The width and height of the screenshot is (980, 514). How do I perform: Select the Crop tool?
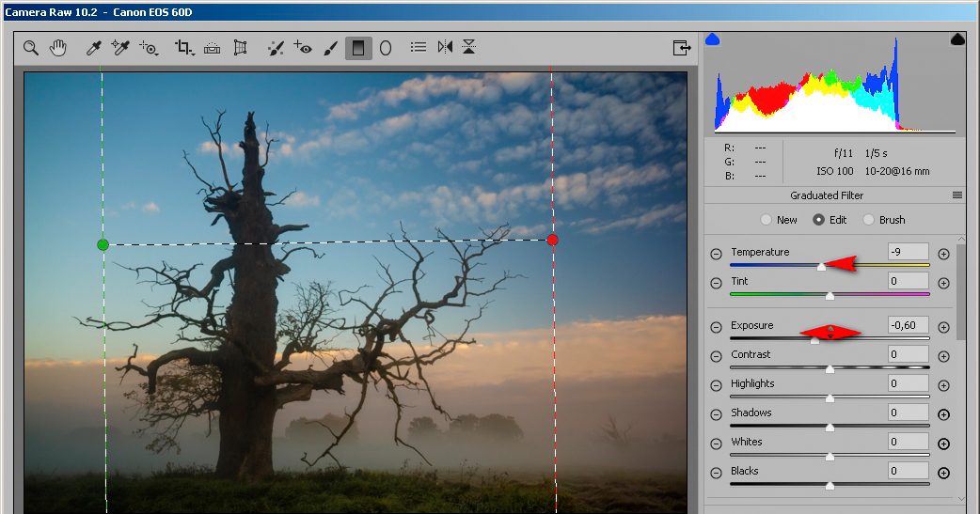tap(184, 48)
